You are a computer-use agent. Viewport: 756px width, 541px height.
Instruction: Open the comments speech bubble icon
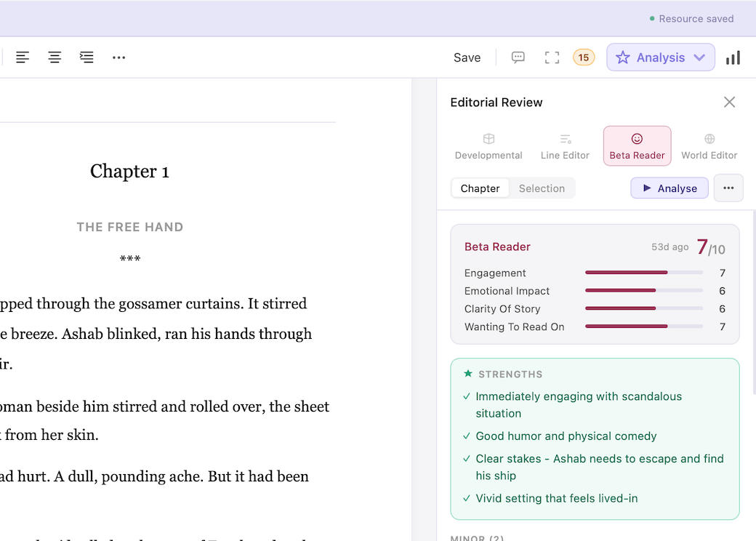click(x=518, y=57)
